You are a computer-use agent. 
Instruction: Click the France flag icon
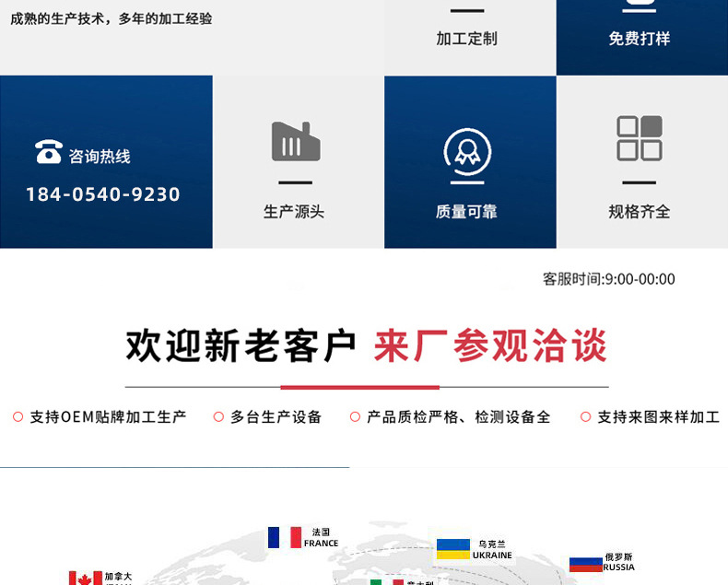click(x=285, y=537)
